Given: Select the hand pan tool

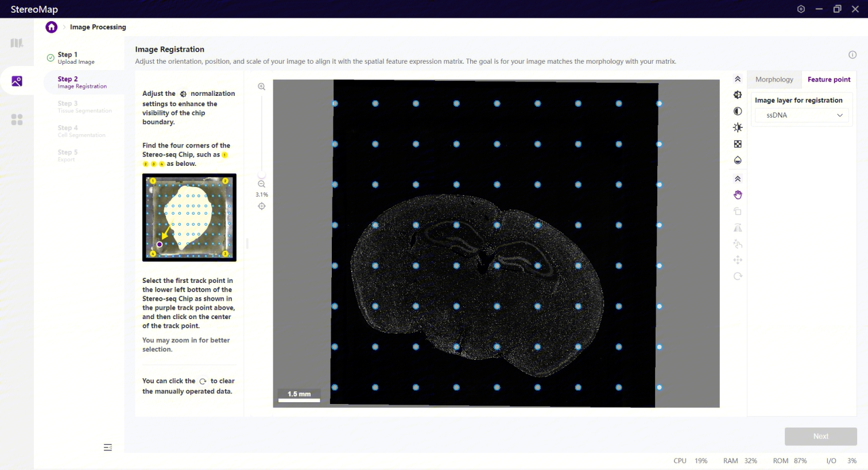Looking at the screenshot, I should coord(738,195).
